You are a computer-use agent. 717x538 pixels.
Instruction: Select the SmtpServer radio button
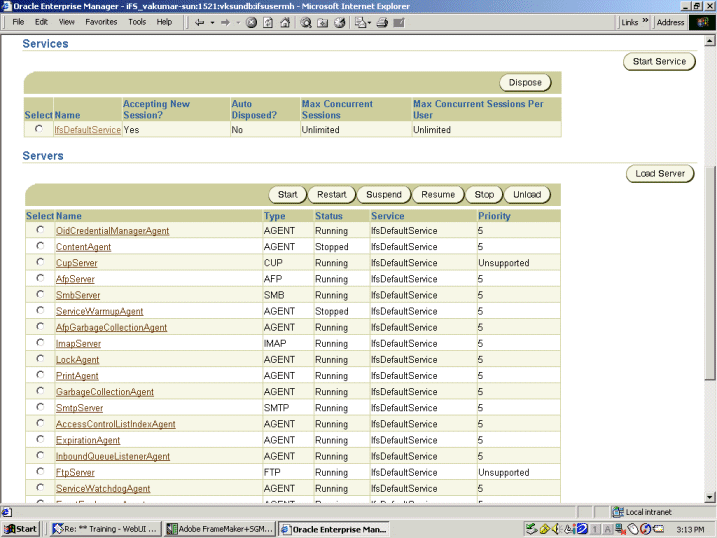(x=40, y=407)
